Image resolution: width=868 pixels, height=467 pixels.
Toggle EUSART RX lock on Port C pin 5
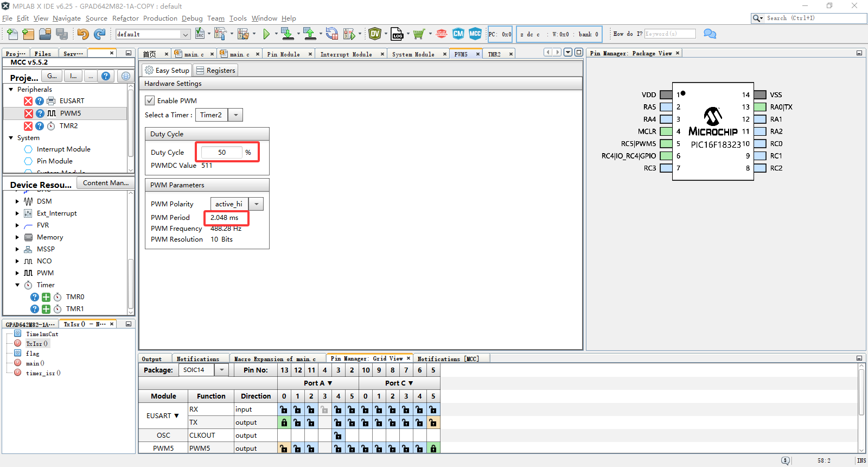tap(433, 409)
